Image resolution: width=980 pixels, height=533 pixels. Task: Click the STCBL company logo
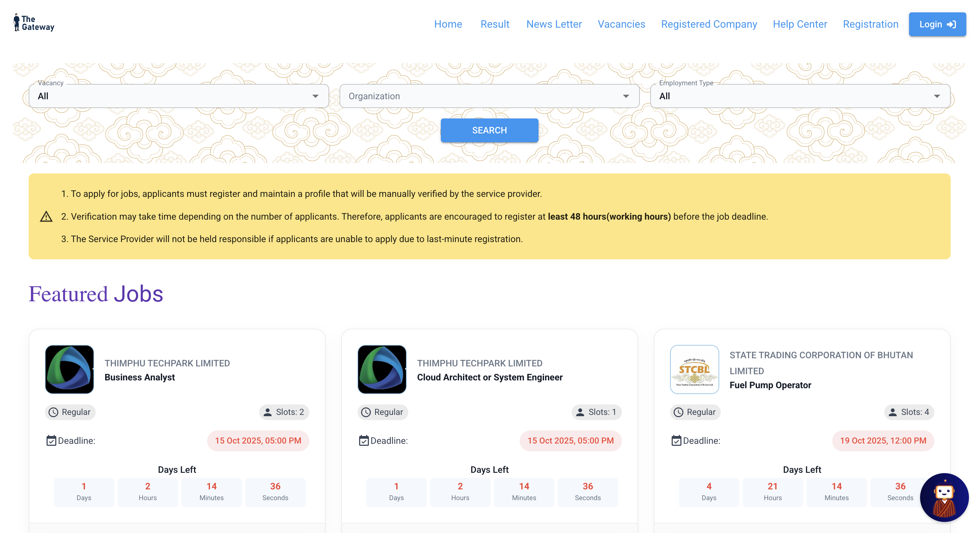(694, 369)
